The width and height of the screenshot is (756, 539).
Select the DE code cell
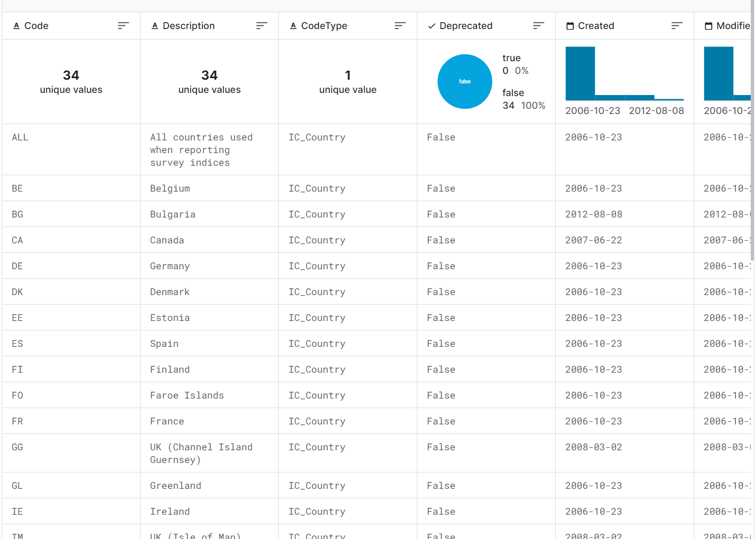pyautogui.click(x=71, y=266)
